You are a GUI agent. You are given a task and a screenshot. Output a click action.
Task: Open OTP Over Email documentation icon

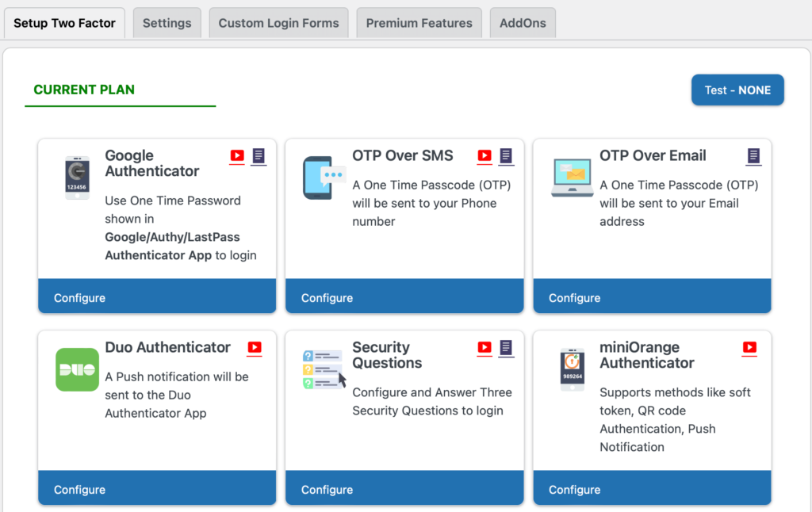(x=753, y=155)
